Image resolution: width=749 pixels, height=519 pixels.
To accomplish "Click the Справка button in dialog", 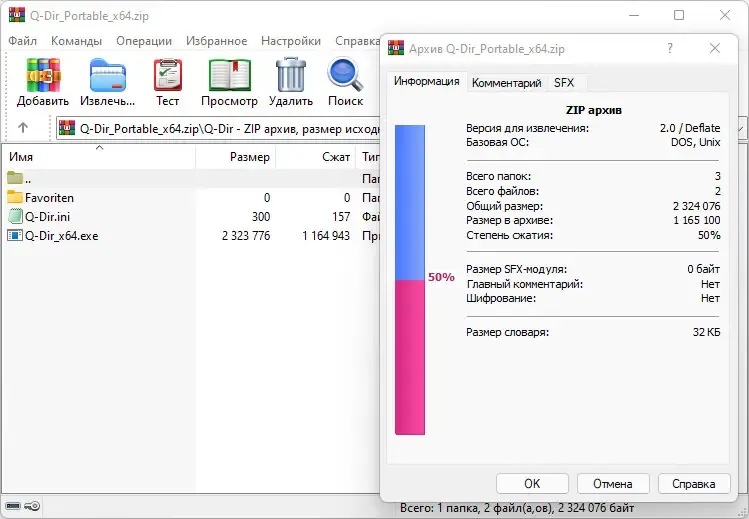I will pyautogui.click(x=694, y=484).
